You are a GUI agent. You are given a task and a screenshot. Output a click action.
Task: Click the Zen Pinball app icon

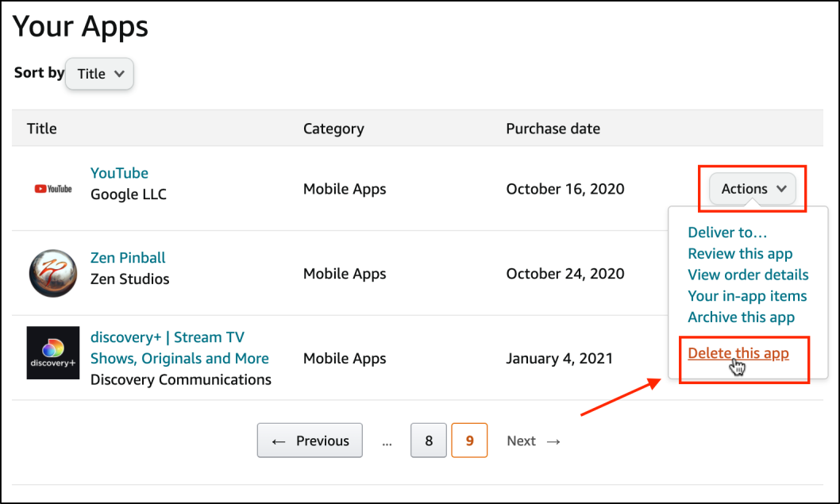tap(53, 274)
